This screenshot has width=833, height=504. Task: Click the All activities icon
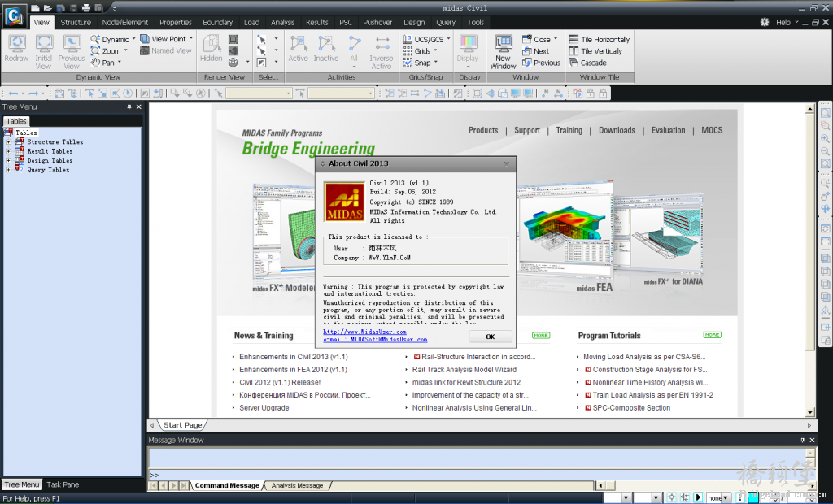pos(354,44)
